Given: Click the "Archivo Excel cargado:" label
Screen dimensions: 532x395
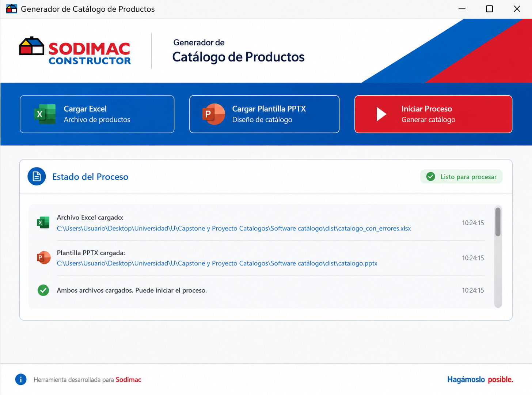Looking at the screenshot, I should [90, 218].
